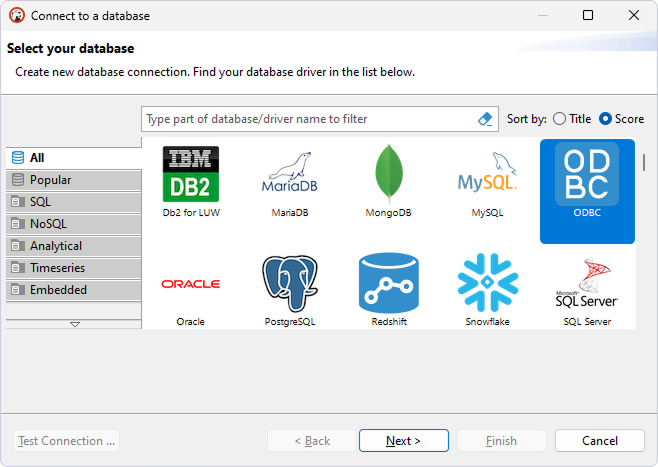Select the Db2 for LUW driver icon

tap(190, 175)
